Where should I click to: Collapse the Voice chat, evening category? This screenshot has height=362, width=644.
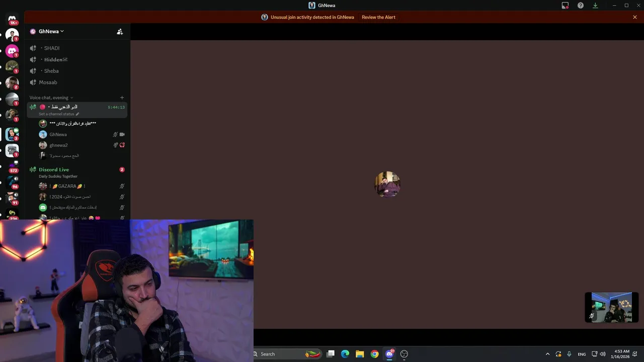tap(51, 98)
